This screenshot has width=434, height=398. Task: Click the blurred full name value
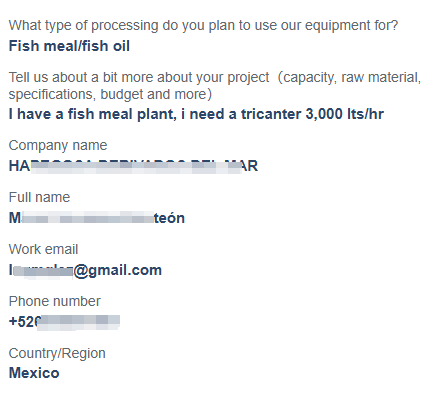coord(97,218)
